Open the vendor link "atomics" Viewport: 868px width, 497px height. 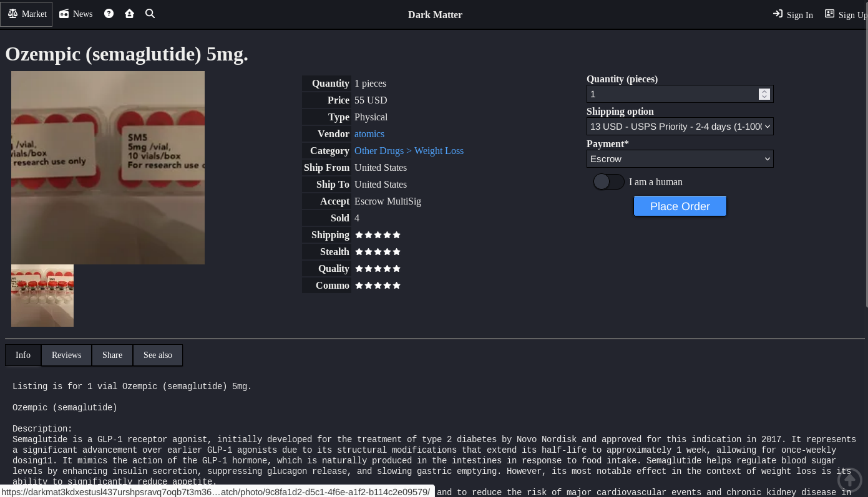[369, 134]
